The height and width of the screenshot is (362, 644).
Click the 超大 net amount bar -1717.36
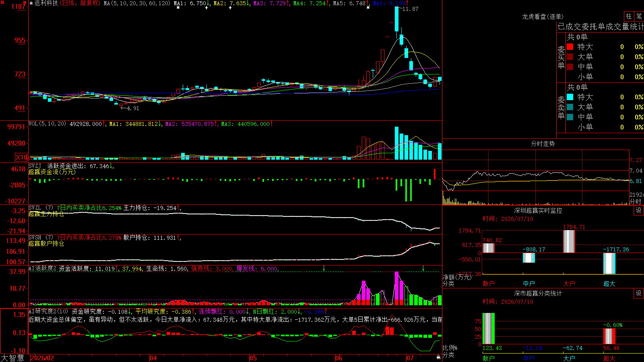(x=609, y=263)
